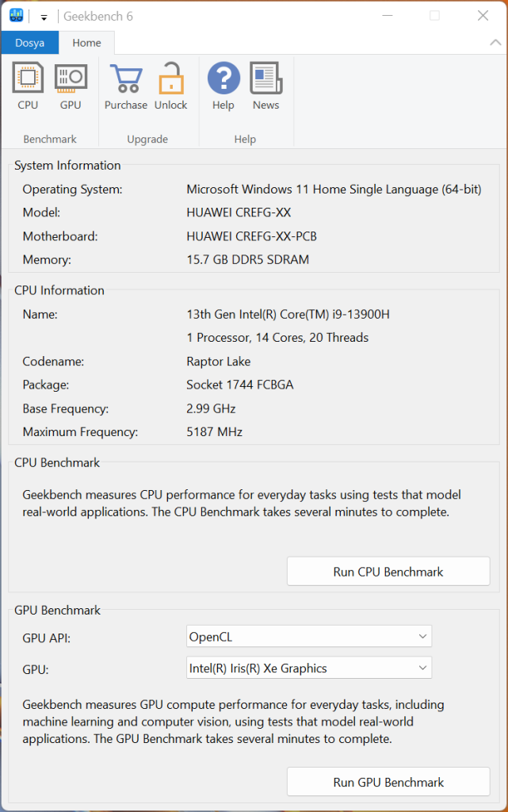Open the Dosya file menu tab
508x812 pixels.
point(29,43)
